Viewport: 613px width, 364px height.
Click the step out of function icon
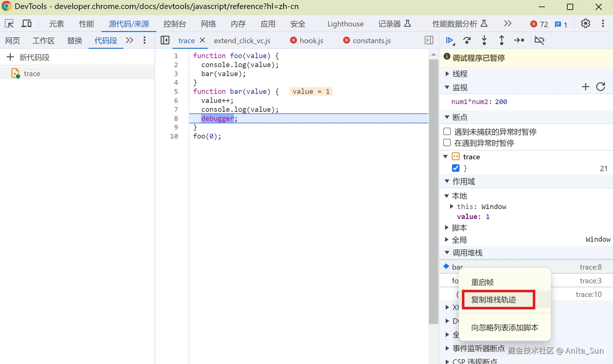click(501, 40)
